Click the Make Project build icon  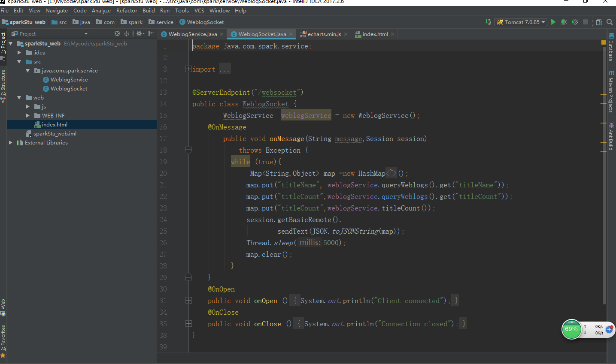pyautogui.click(x=489, y=22)
